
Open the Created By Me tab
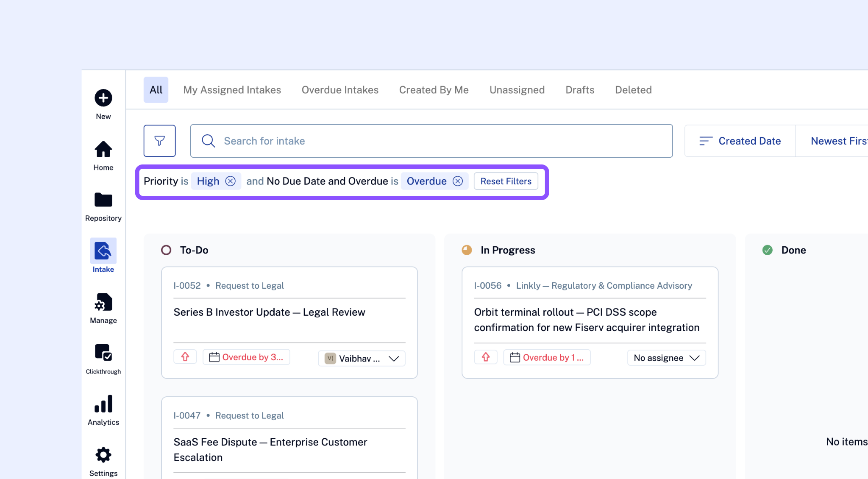[434, 90]
